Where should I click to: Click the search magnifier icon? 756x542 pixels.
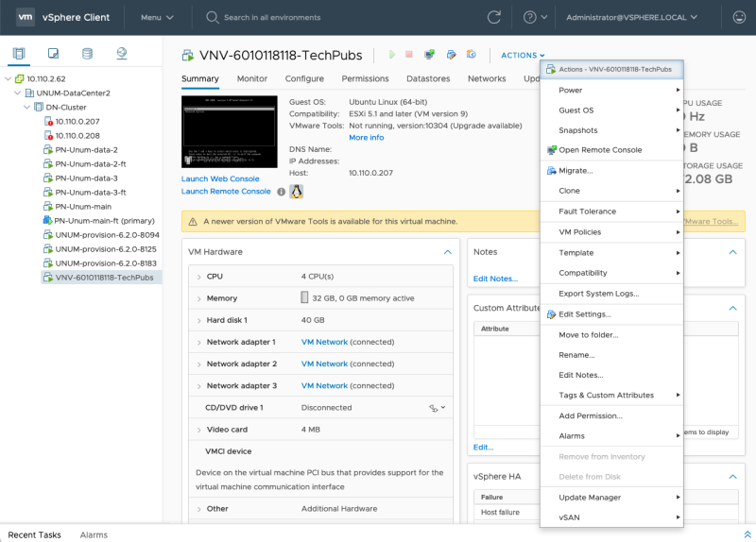(x=212, y=17)
